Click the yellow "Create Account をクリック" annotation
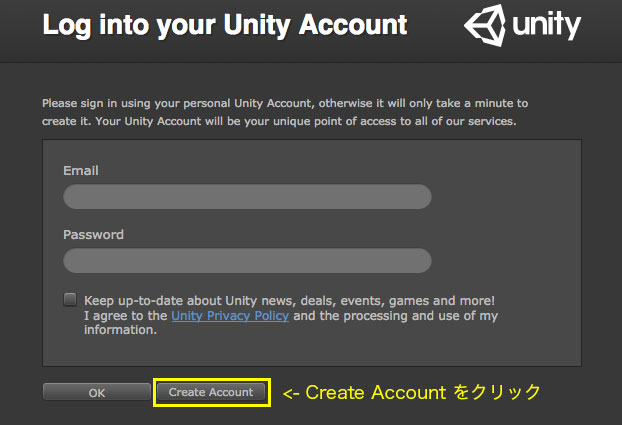 pos(411,392)
